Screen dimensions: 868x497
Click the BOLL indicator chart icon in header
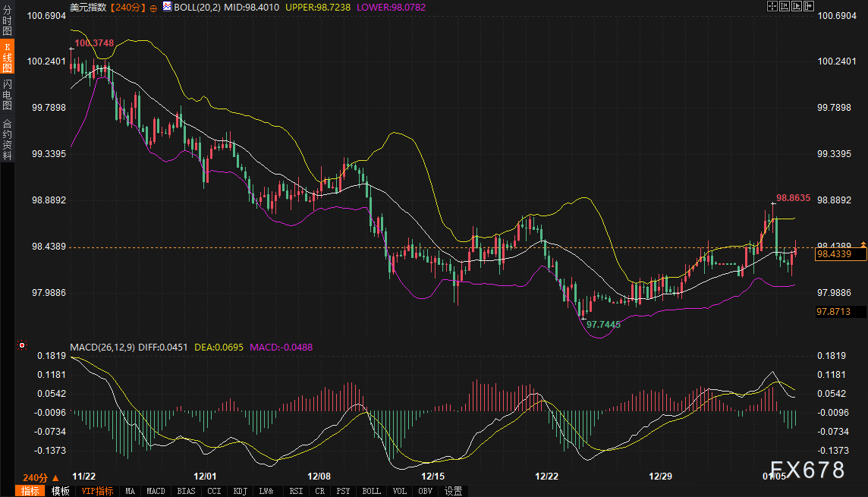(168, 8)
